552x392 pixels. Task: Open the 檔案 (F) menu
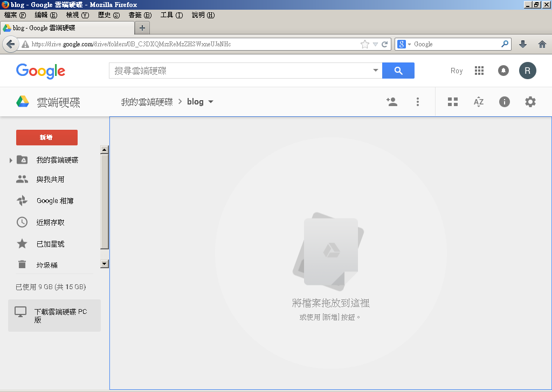[15, 15]
